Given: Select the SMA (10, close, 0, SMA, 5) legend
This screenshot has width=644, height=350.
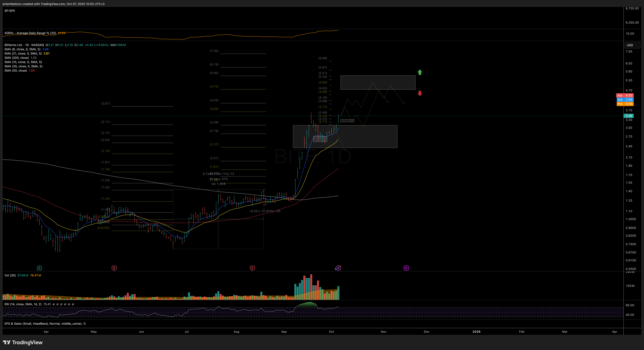Looking at the screenshot, I should pos(23,62).
